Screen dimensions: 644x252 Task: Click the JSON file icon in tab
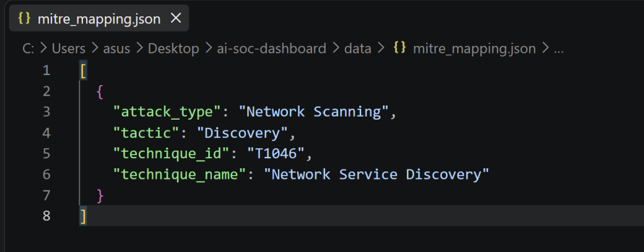25,18
